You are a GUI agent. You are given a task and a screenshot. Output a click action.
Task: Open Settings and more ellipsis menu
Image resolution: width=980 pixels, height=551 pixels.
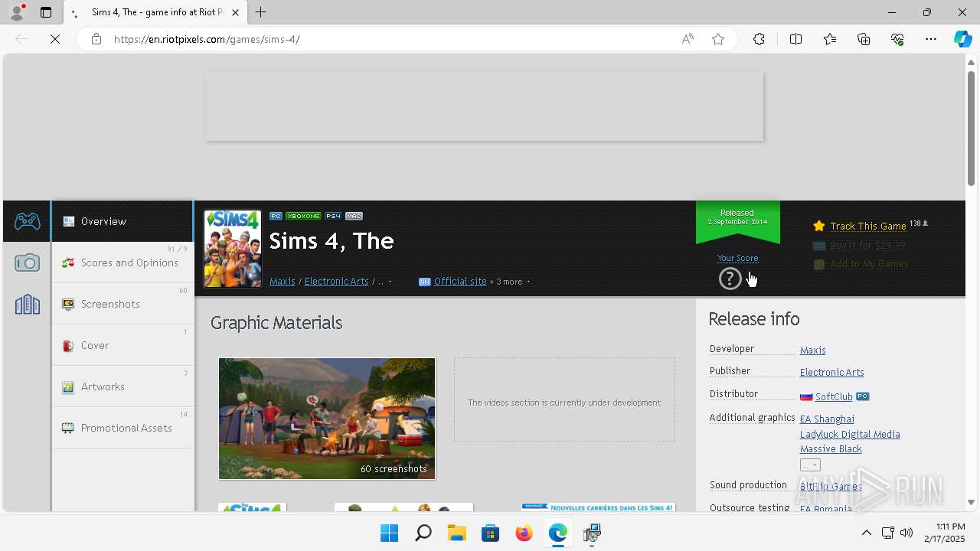click(x=931, y=39)
